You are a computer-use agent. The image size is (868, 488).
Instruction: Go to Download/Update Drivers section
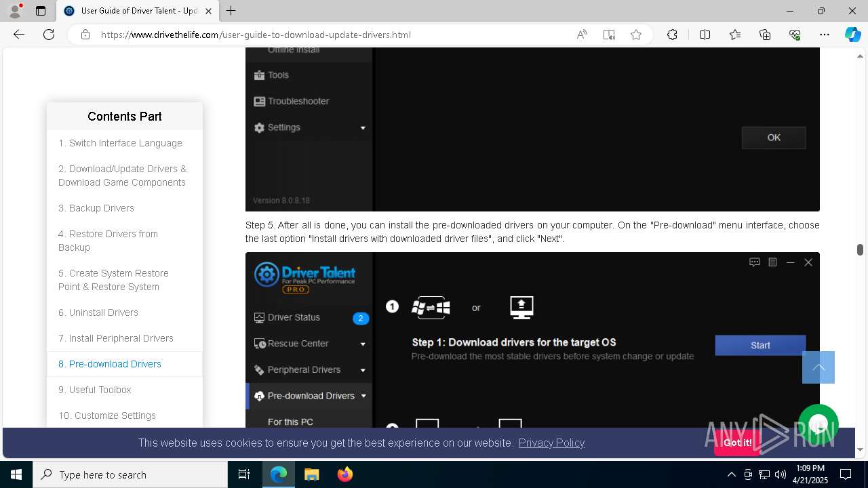[122, 176]
